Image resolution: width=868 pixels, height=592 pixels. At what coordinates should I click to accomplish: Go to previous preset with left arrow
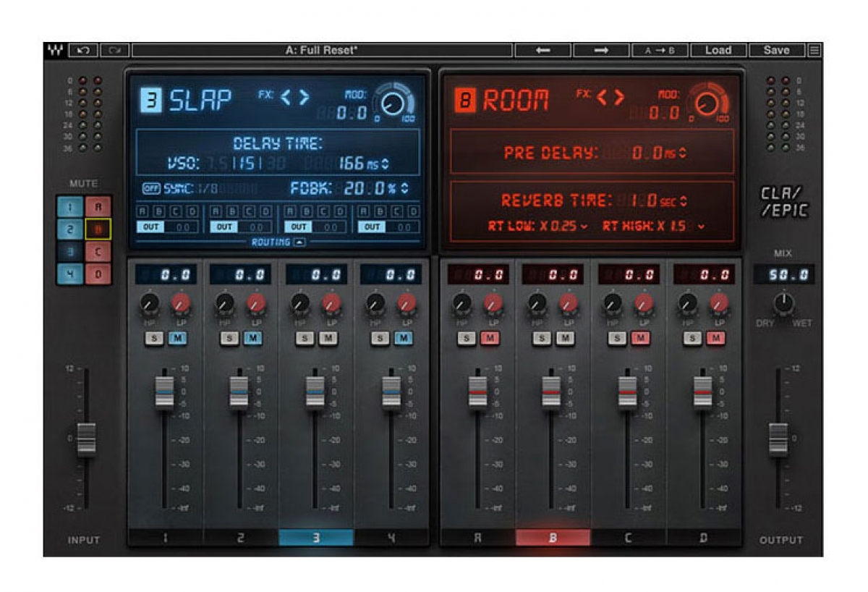click(542, 51)
